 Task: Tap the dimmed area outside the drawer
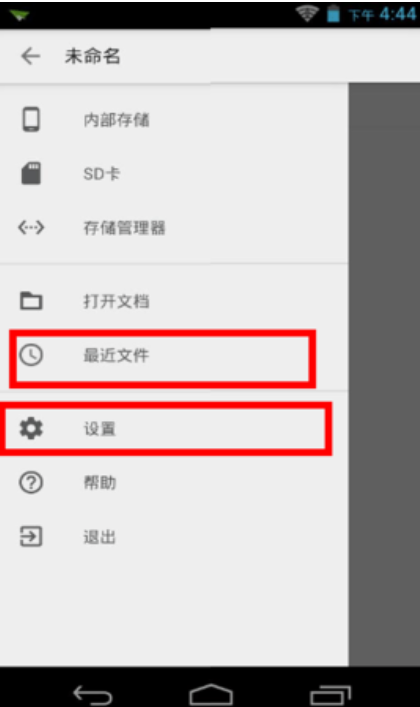(x=384, y=374)
